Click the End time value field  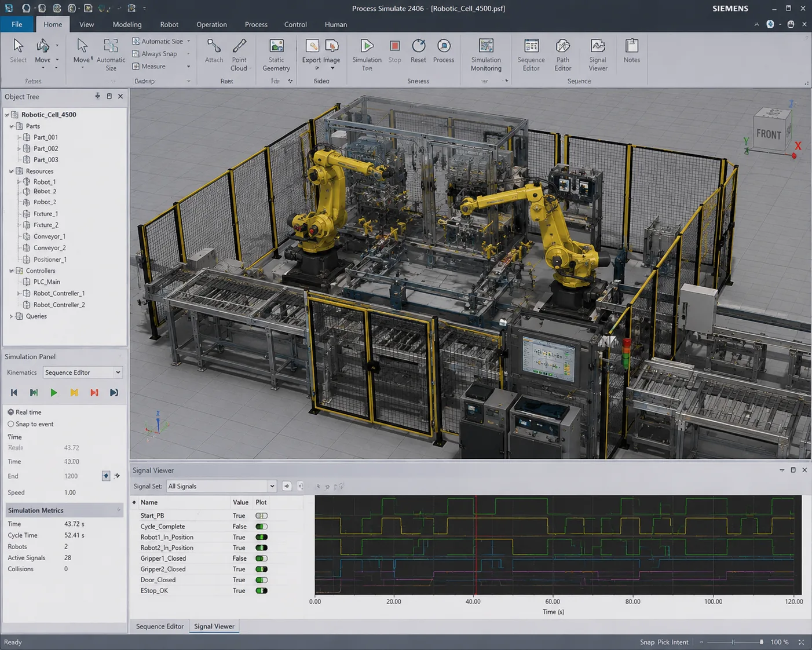pos(71,476)
